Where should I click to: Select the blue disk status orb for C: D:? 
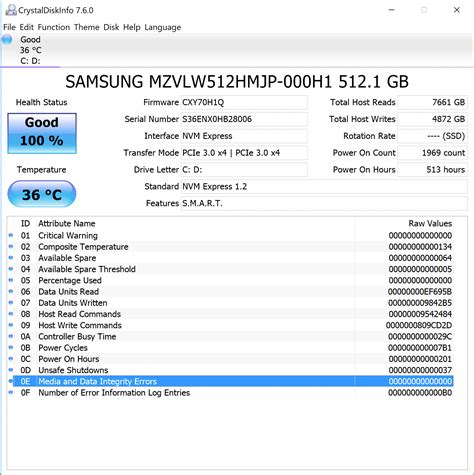7,40
